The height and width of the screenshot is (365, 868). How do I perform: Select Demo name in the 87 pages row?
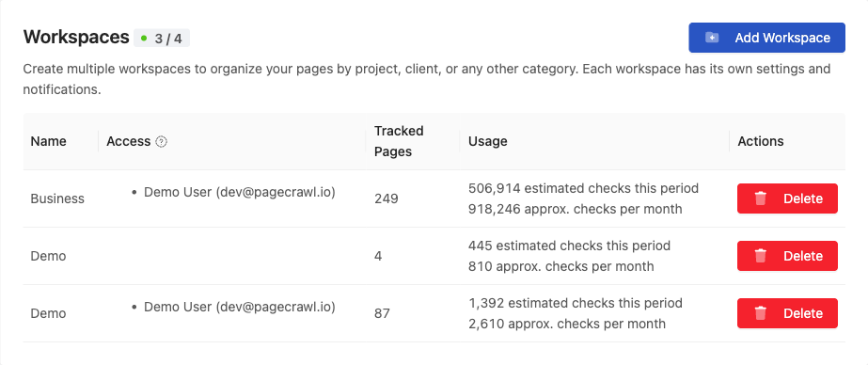(x=48, y=313)
